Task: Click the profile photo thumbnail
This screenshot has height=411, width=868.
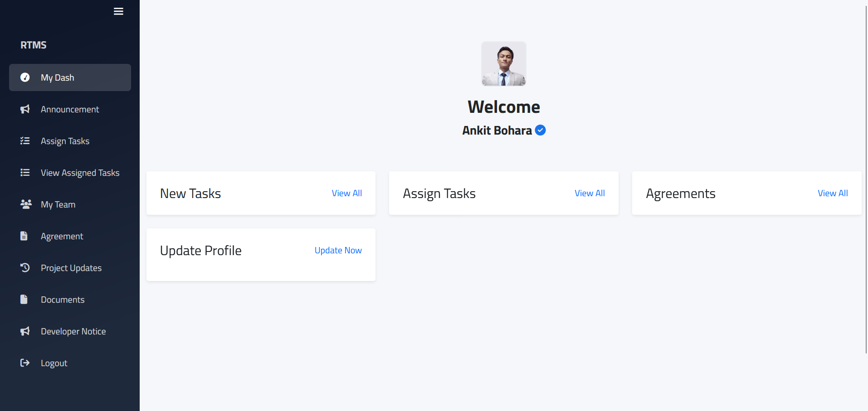Action: (504, 64)
